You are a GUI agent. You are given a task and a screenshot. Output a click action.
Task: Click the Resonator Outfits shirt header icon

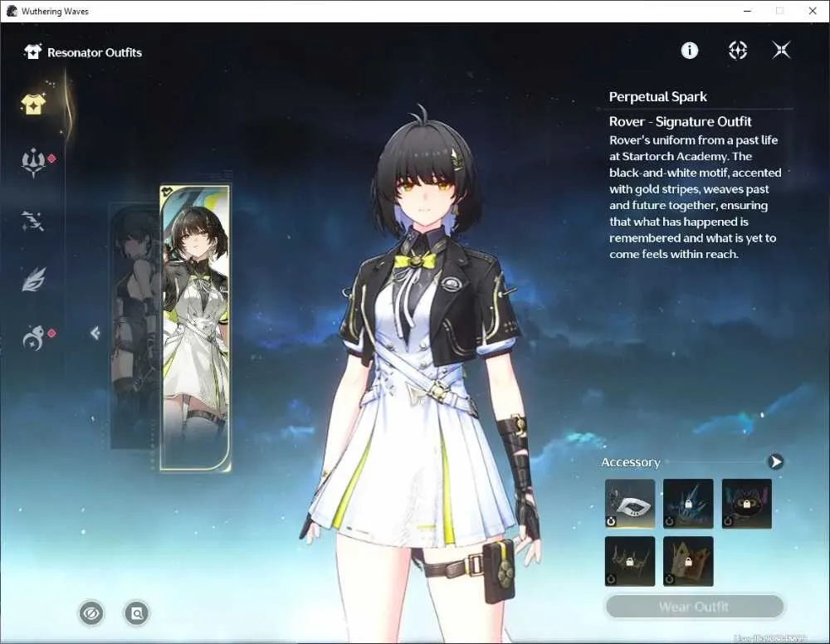[x=33, y=51]
